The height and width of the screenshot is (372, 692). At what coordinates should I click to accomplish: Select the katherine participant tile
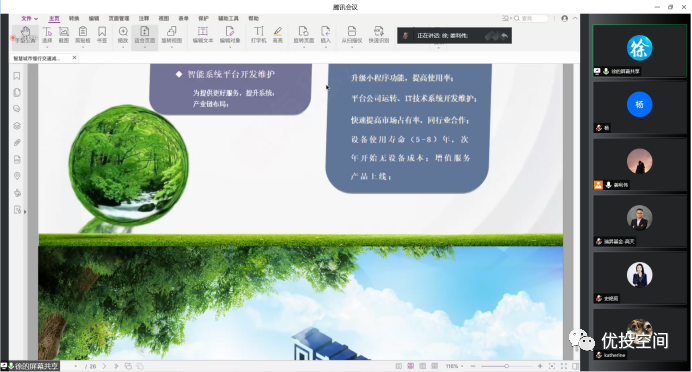[639, 334]
